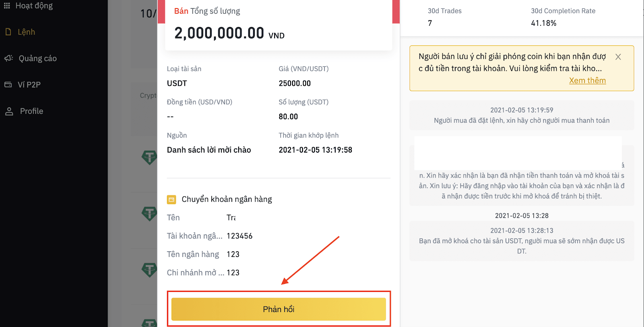Select Ví P2P in the sidebar
This screenshot has width=644, height=327.
pyautogui.click(x=29, y=85)
